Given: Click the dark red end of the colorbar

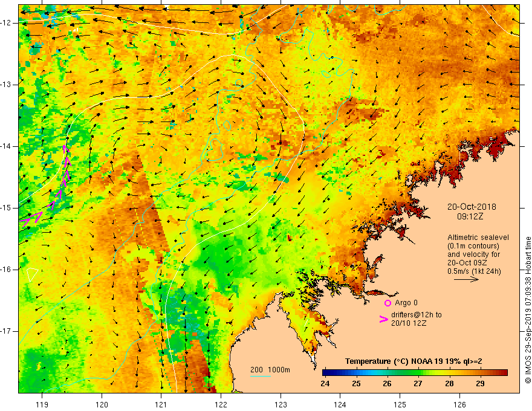Looking at the screenshot, I should pos(504,373).
